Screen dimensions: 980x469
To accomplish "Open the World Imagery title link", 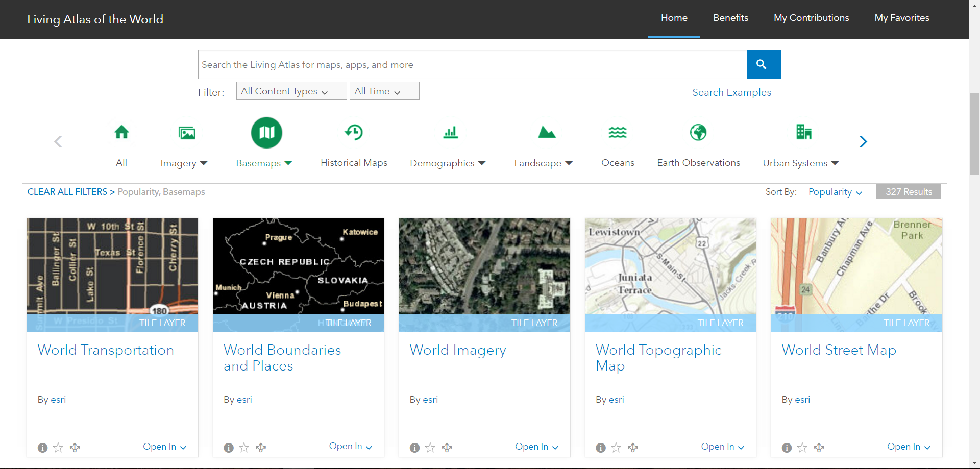I will point(458,350).
